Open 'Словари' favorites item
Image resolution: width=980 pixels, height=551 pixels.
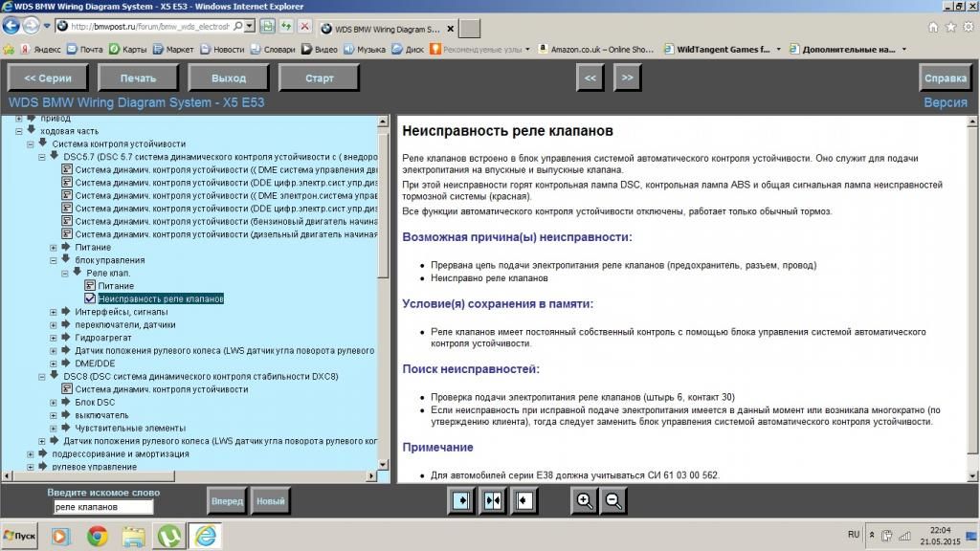pyautogui.click(x=273, y=50)
